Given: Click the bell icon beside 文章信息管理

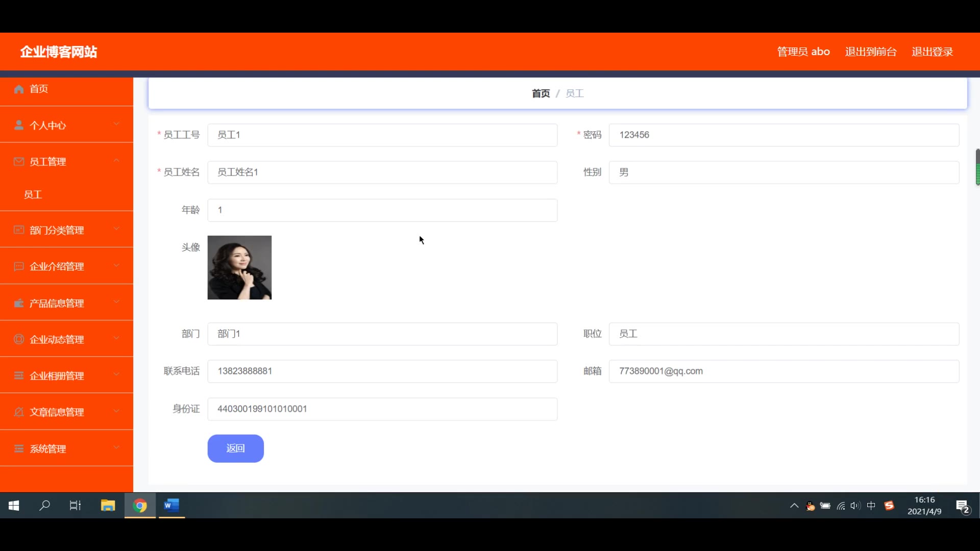Looking at the screenshot, I should pyautogui.click(x=19, y=412).
